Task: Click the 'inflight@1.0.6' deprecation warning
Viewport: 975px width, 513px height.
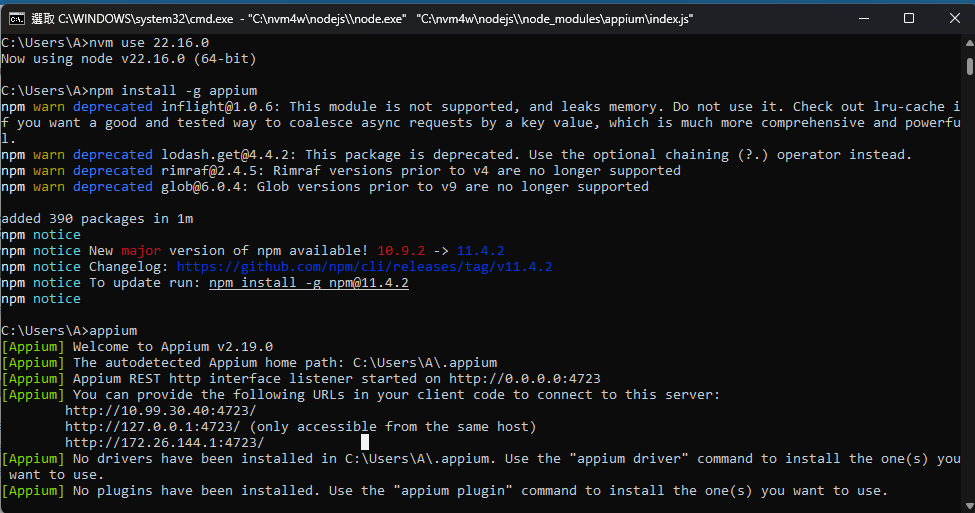Action: (480, 123)
